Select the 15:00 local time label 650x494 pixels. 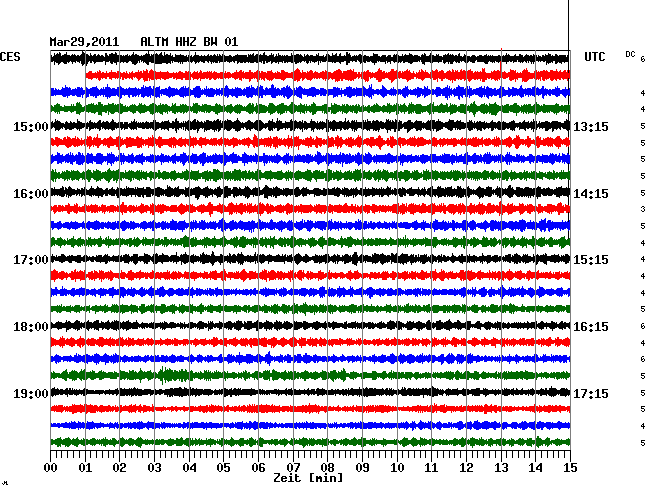[31, 126]
